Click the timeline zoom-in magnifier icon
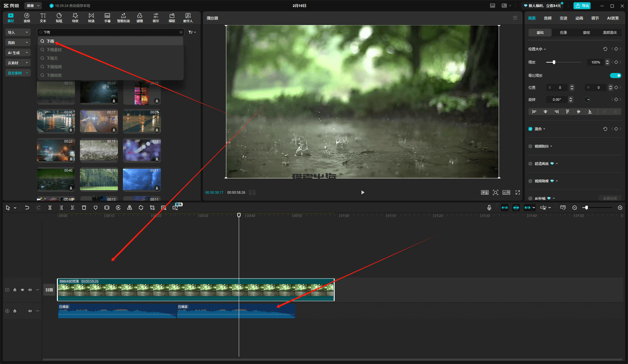 pos(620,208)
